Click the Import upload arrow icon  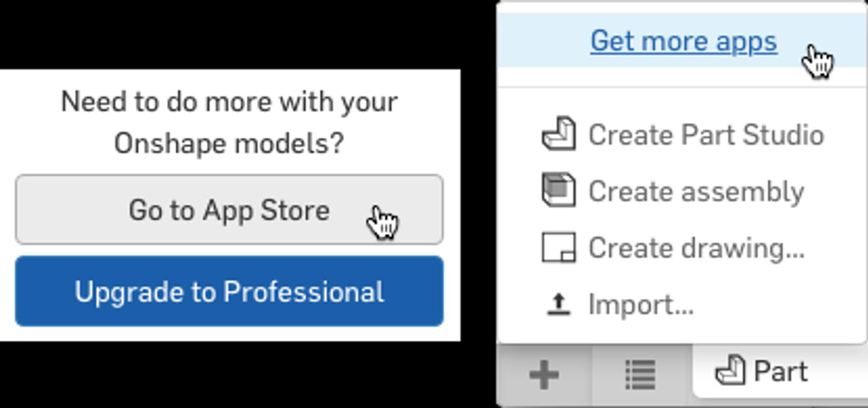(x=558, y=304)
